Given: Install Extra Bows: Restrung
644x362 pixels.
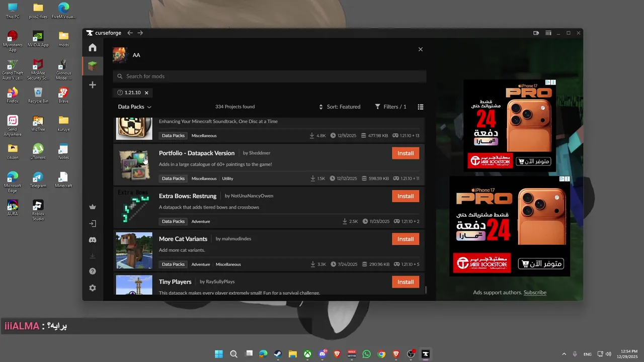Looking at the screenshot, I should pyautogui.click(x=406, y=196).
